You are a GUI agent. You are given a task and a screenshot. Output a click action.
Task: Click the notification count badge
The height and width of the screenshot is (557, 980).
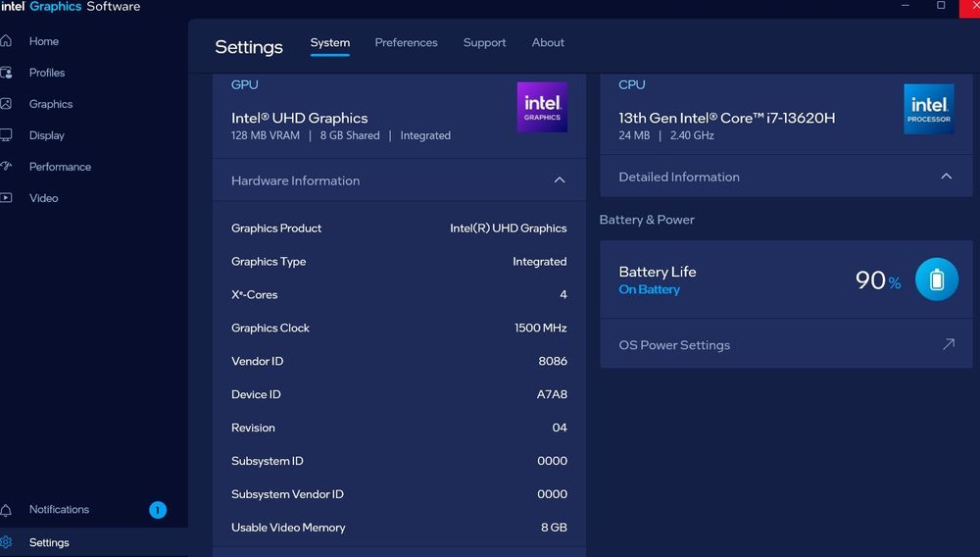(158, 510)
